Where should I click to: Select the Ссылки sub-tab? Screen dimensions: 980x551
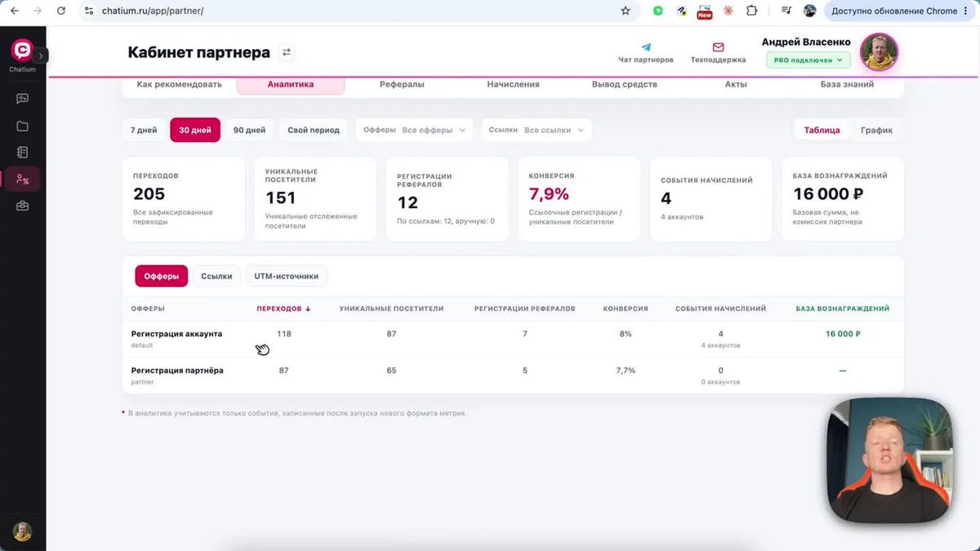point(216,276)
